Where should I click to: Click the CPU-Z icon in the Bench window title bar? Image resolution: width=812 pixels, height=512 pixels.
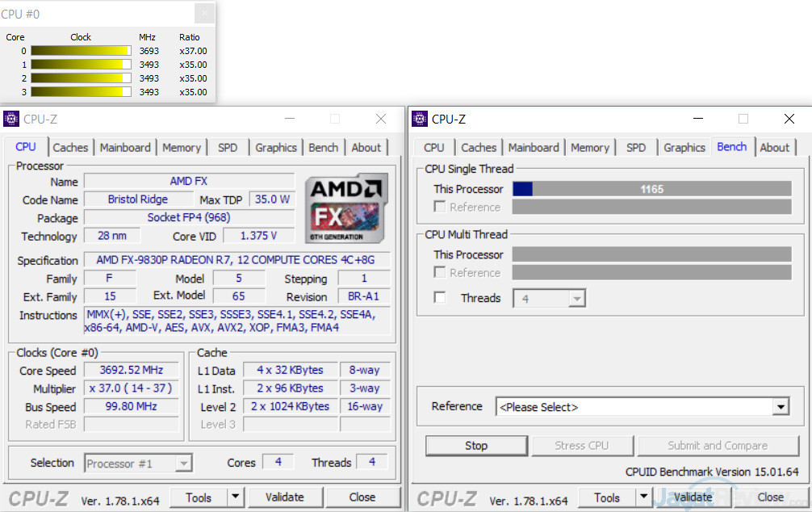[419, 119]
